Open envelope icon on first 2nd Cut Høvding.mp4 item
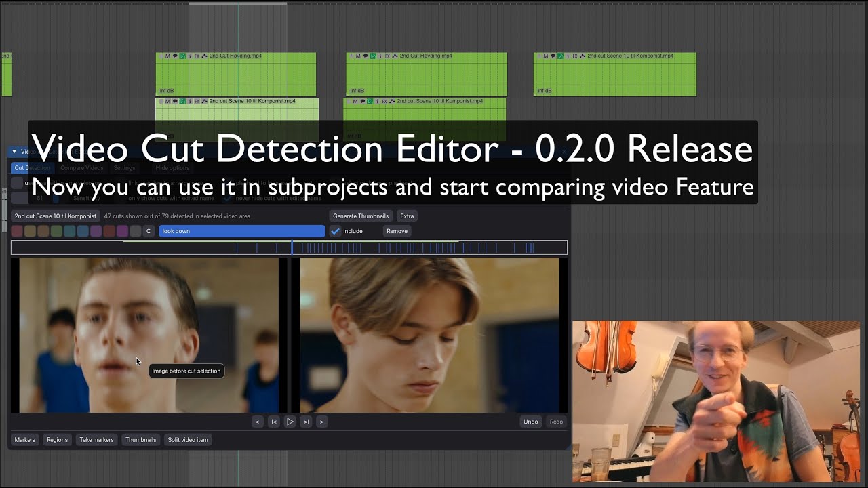The height and width of the screenshot is (488, 868). pos(205,56)
